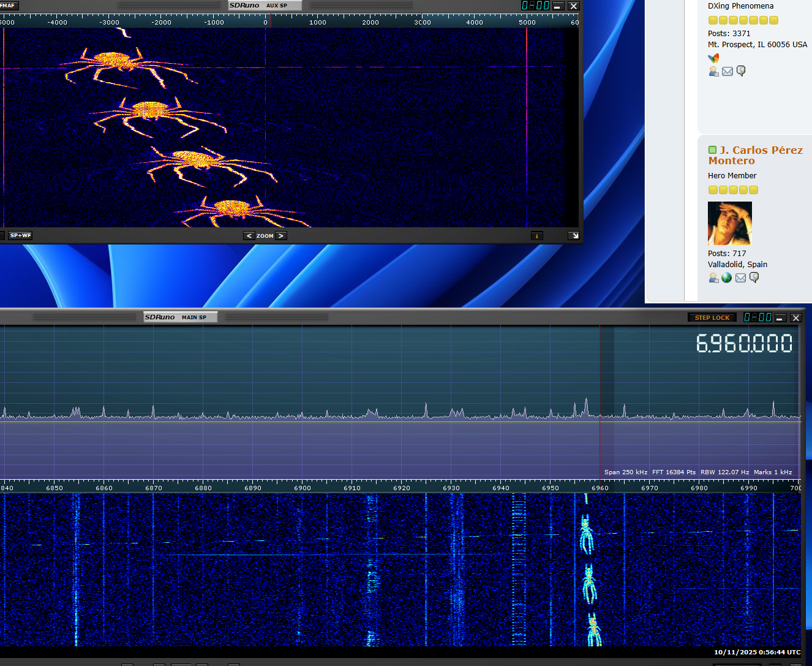
Task: Click the 5000 mark on AUX SP scale
Action: tap(527, 22)
